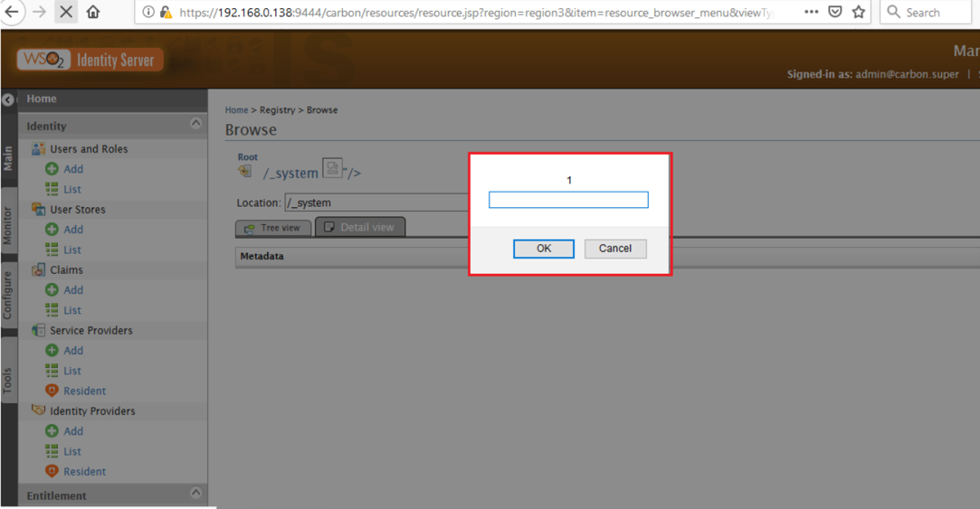This screenshot has width=980, height=509.
Task: Click the address bar URL
Action: (x=476, y=13)
